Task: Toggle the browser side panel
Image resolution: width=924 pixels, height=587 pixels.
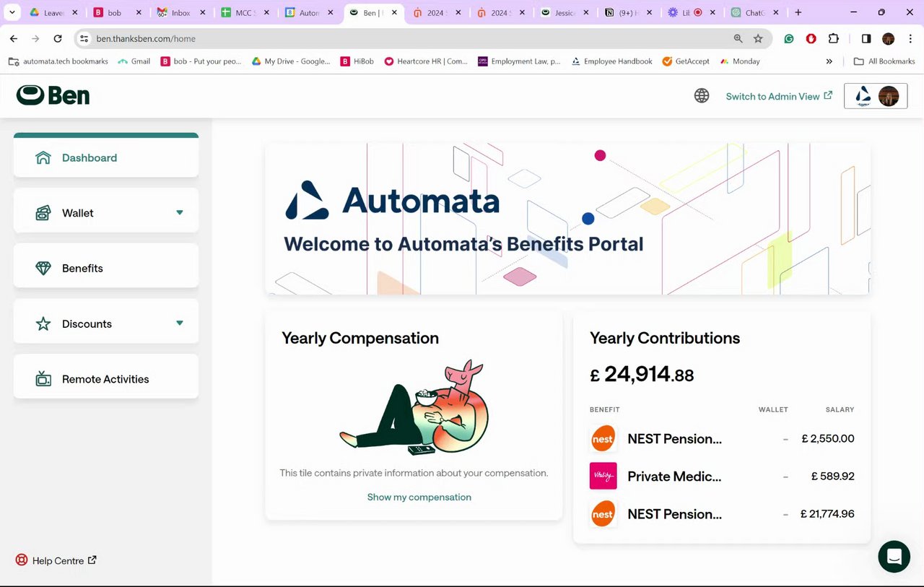Action: pyautogui.click(x=866, y=39)
